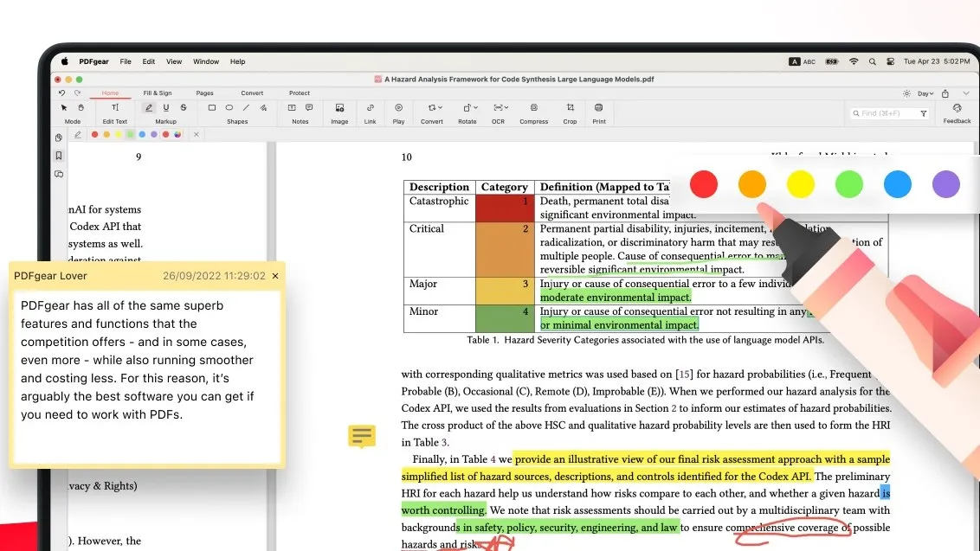
Task: Click the undo arrow
Action: coord(61,93)
